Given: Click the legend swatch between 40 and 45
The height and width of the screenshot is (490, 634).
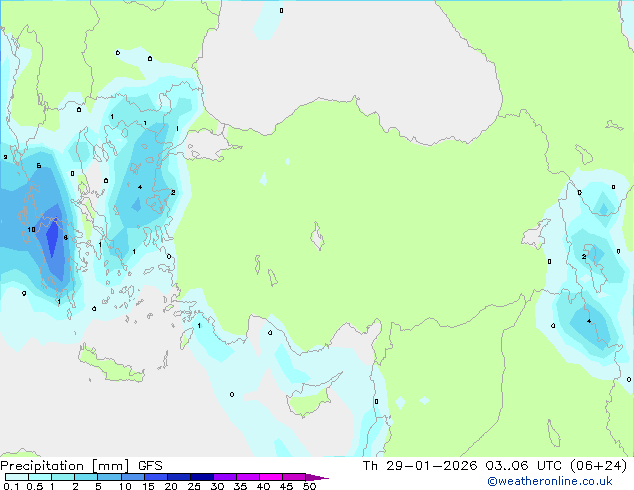Looking at the screenshot, I should 271,477.
